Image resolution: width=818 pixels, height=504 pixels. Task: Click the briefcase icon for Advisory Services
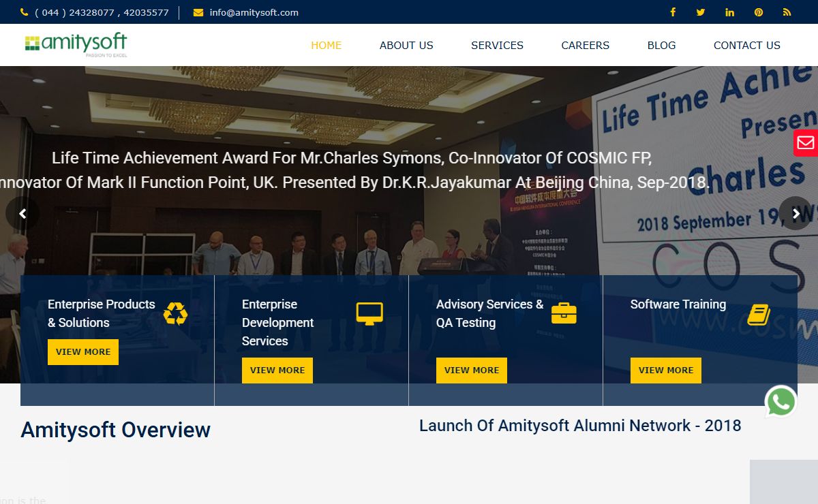pyautogui.click(x=564, y=313)
